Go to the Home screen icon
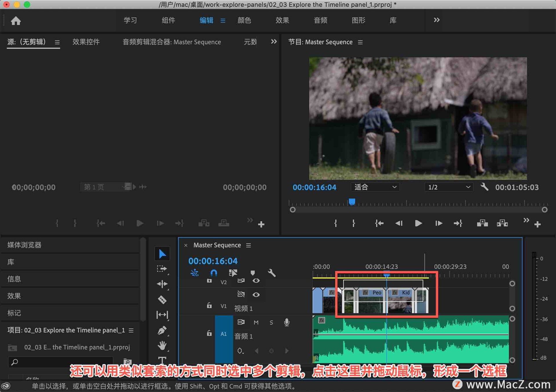This screenshot has width=556, height=392. click(16, 21)
